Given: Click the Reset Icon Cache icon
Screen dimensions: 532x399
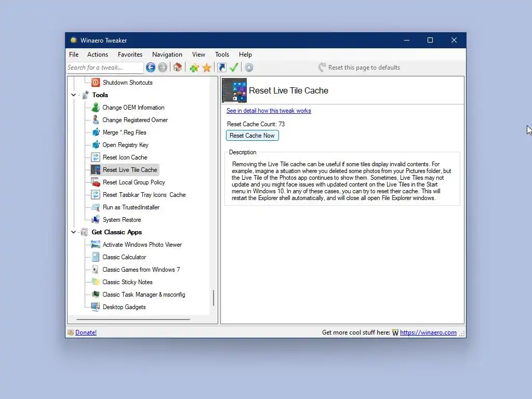Looking at the screenshot, I should coord(96,157).
